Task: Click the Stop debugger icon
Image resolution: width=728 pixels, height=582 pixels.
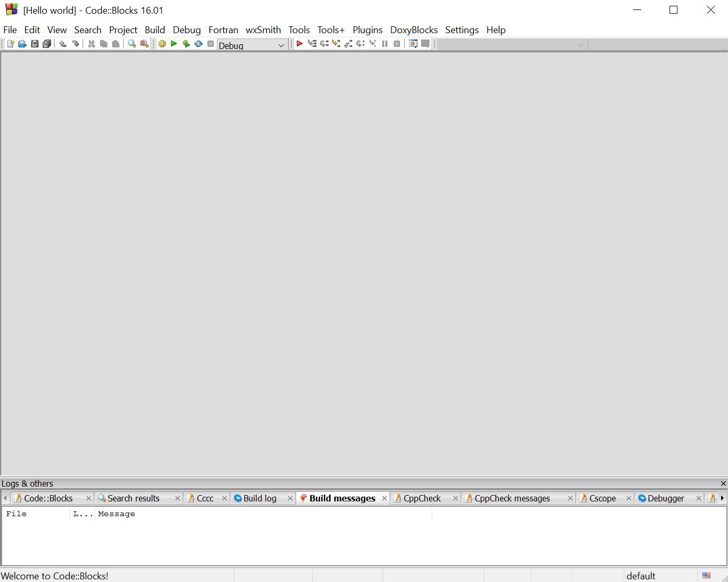Action: [x=397, y=44]
